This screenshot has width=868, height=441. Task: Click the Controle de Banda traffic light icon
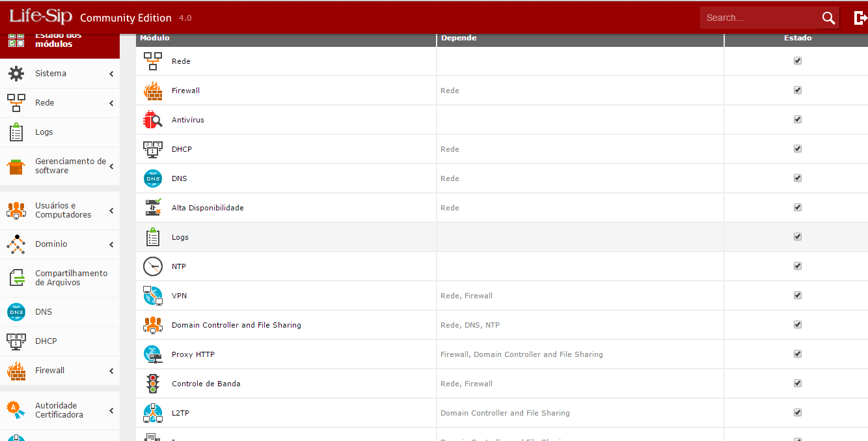(153, 384)
